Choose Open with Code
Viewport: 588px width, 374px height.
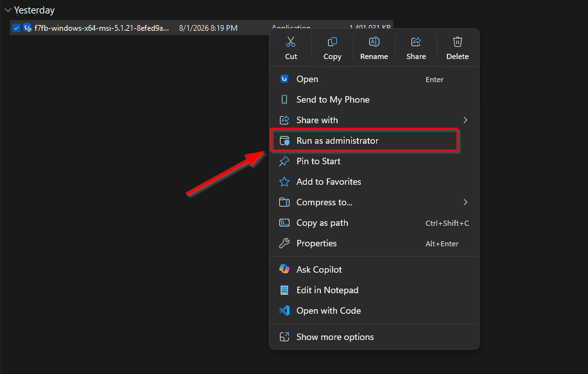[374, 310]
